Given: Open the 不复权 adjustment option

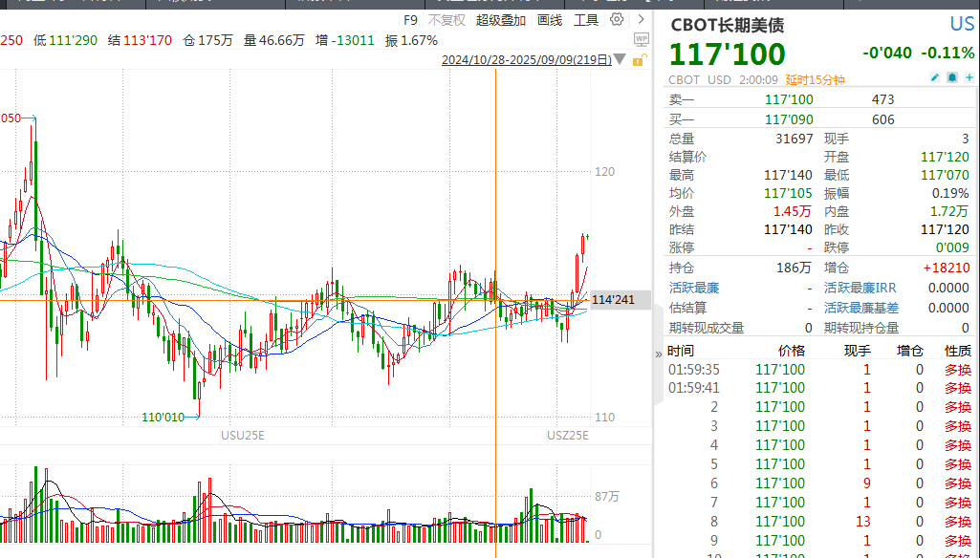Looking at the screenshot, I should 446,19.
